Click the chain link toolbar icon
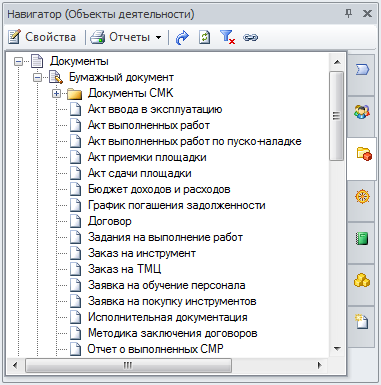Screen dimensions: 381x385 coord(250,37)
